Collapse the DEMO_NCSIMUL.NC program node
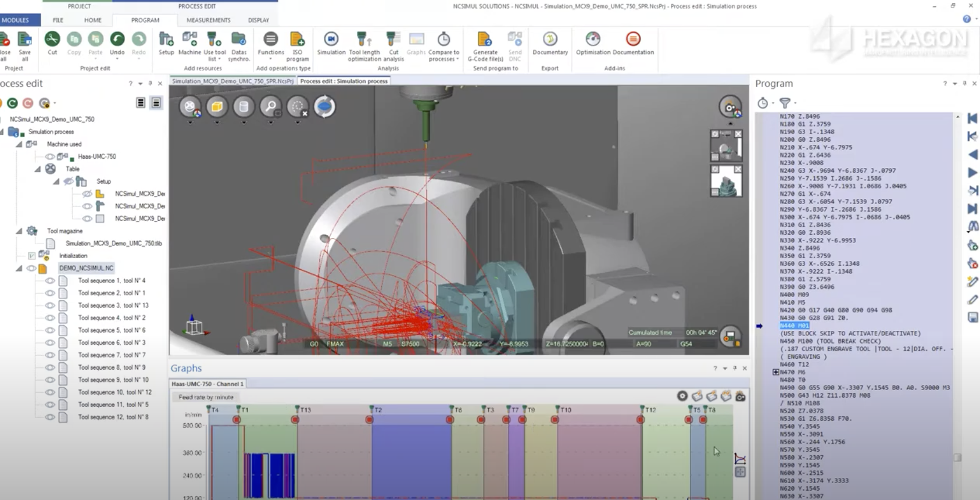This screenshot has height=500, width=980. [x=19, y=269]
